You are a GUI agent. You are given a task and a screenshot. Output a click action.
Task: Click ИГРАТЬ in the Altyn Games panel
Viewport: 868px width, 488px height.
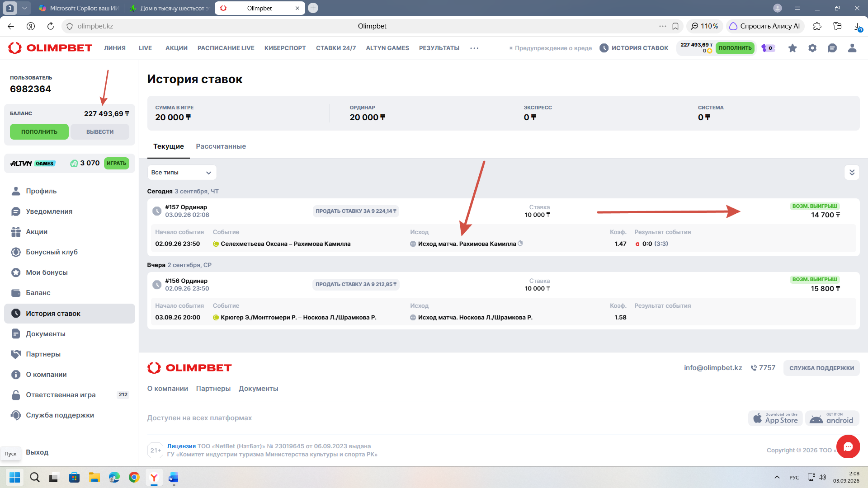point(117,164)
